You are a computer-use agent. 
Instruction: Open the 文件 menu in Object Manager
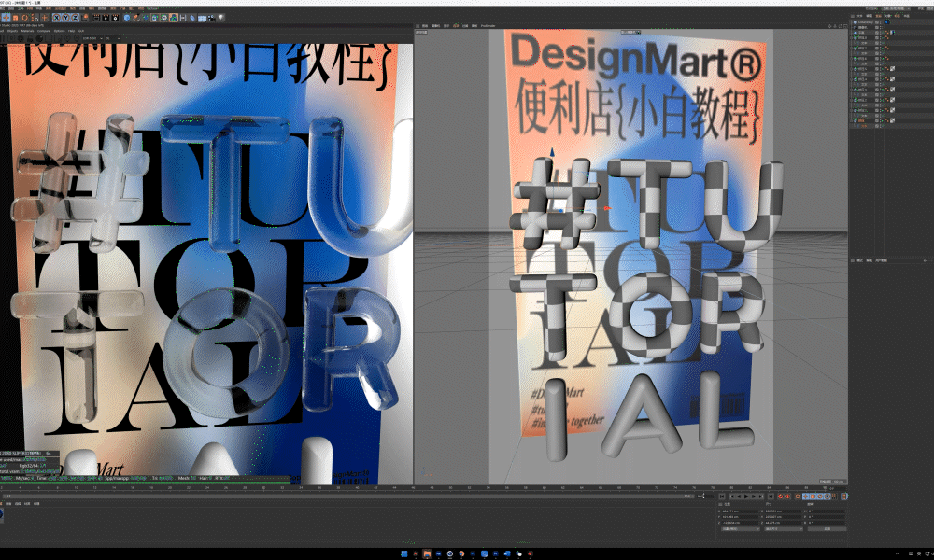tap(859, 16)
